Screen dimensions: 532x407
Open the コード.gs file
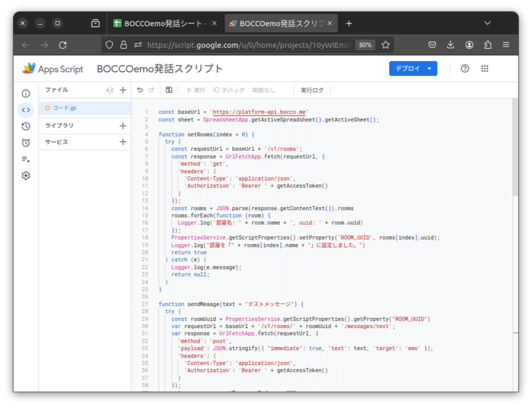(85, 108)
